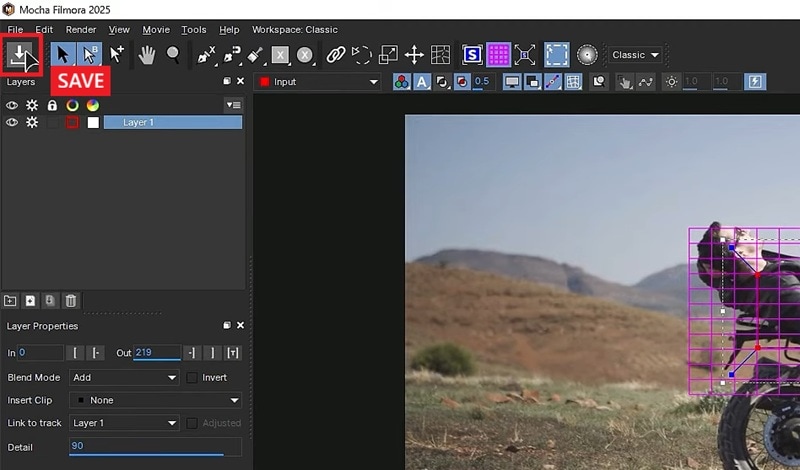Viewport: 800px width, 470px height.
Task: Toggle the Layer 1 tracking gear
Action: click(32, 122)
